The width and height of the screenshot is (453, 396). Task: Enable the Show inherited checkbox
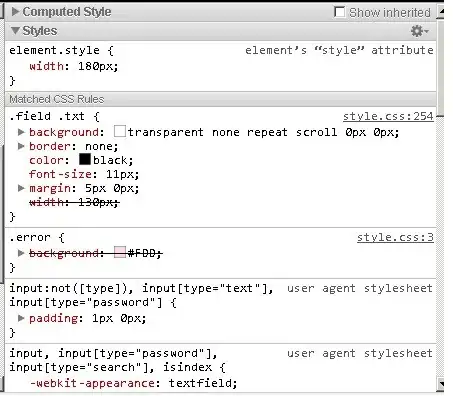point(339,12)
